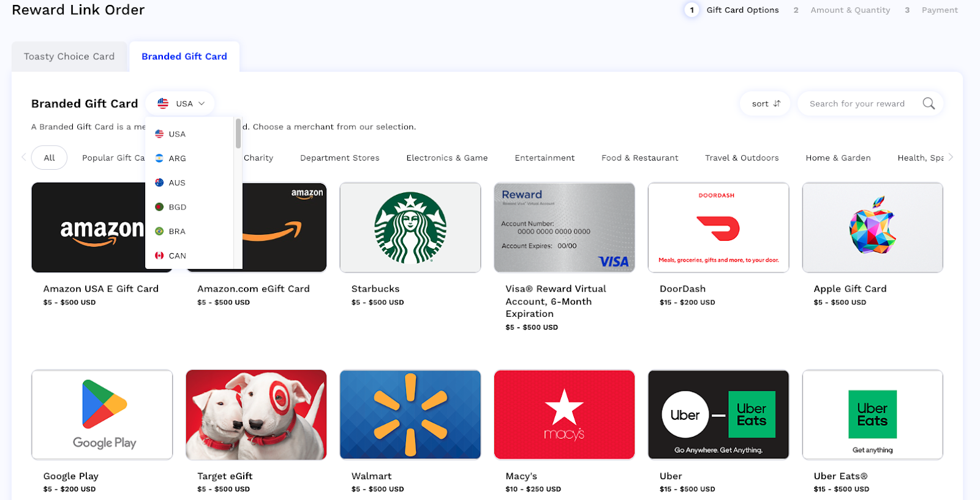This screenshot has width=980, height=500.
Task: Choose the DoorDash gift card image
Action: [718, 227]
